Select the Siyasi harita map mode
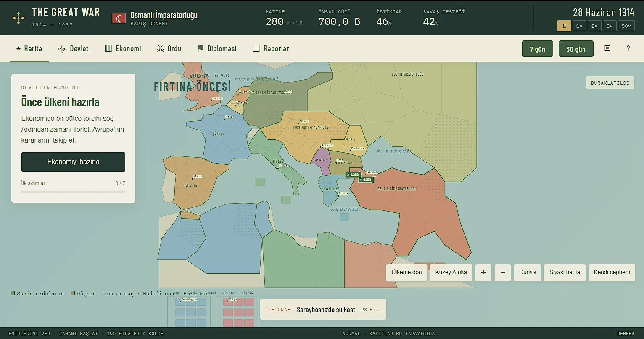Image resolution: width=644 pixels, height=339 pixels. [x=565, y=272]
